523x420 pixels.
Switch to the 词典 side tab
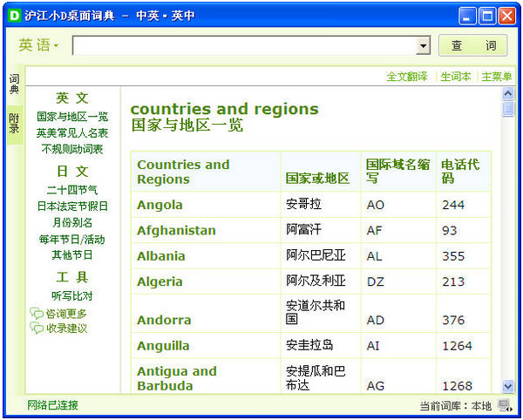(x=14, y=84)
